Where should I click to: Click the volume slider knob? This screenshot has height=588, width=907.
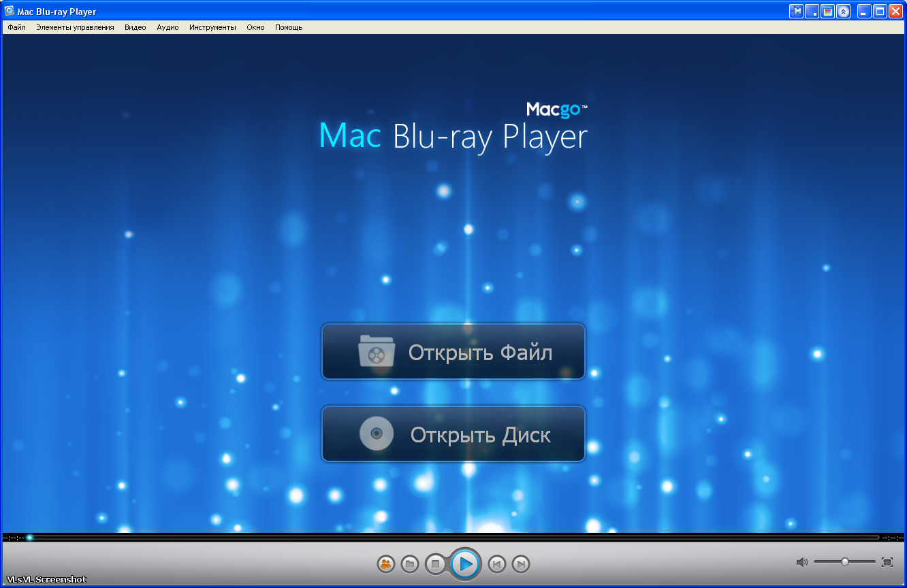click(845, 561)
